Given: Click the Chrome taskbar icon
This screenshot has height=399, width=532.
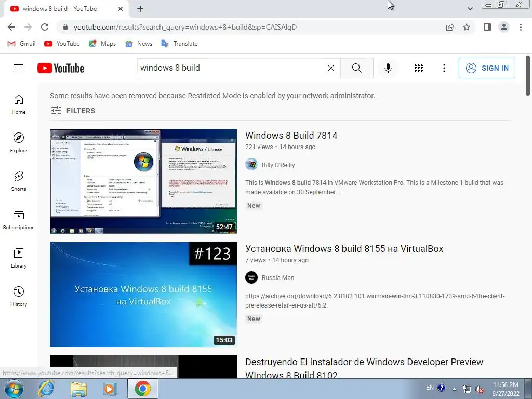Looking at the screenshot, I should point(142,389).
